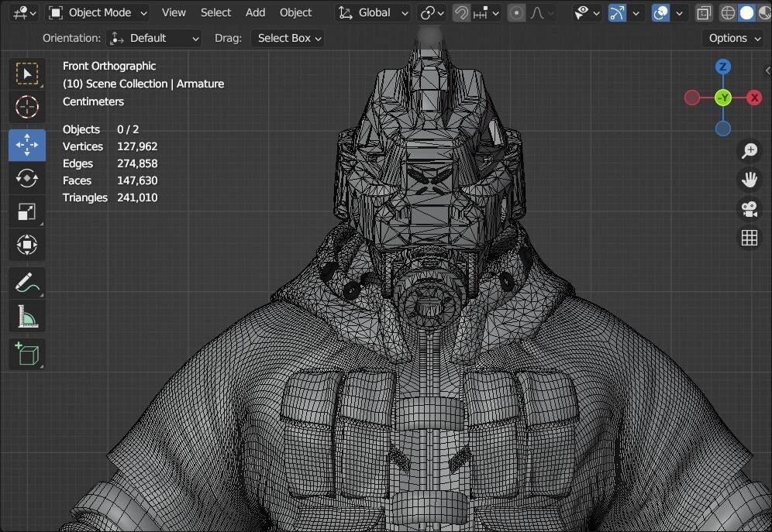Toggle show gizmo button
772x532 pixels.
(617, 13)
